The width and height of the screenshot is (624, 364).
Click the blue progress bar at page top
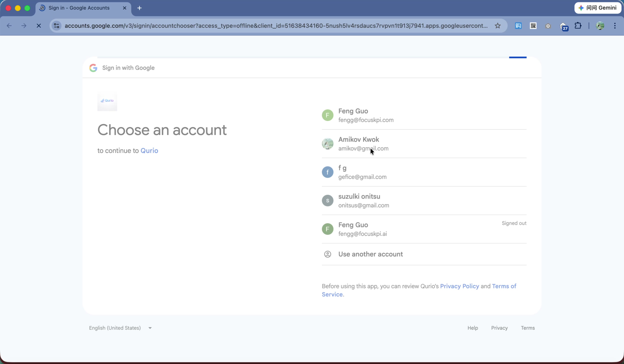pos(517,57)
